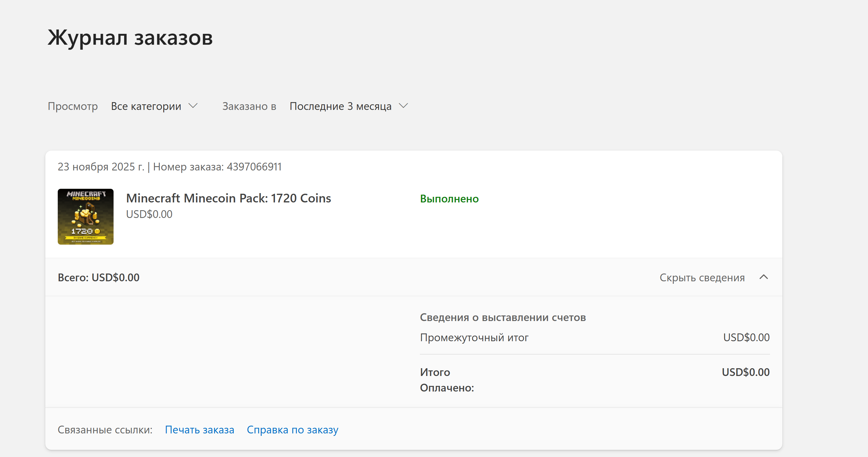The width and height of the screenshot is (868, 457).
Task: Click the 'Итого' label
Action: (x=435, y=372)
